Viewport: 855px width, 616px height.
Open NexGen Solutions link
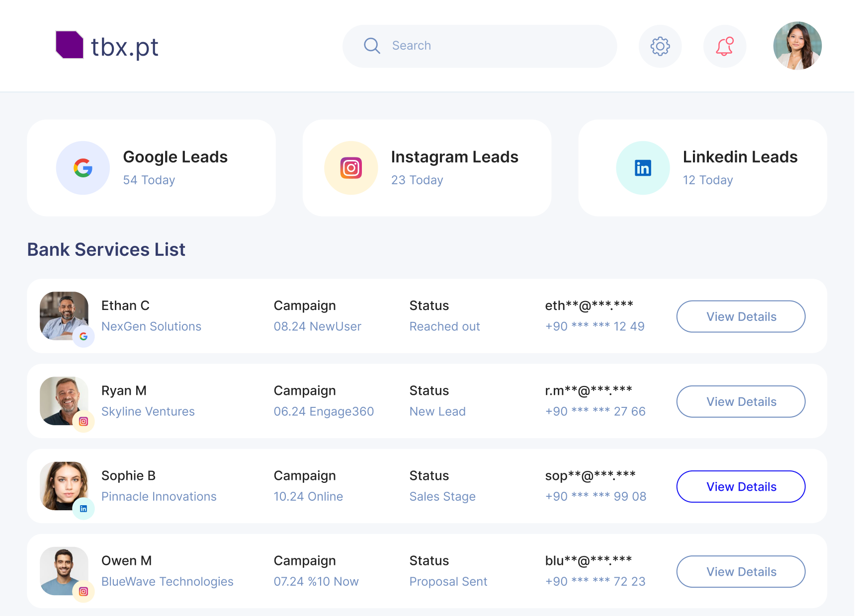pos(151,326)
